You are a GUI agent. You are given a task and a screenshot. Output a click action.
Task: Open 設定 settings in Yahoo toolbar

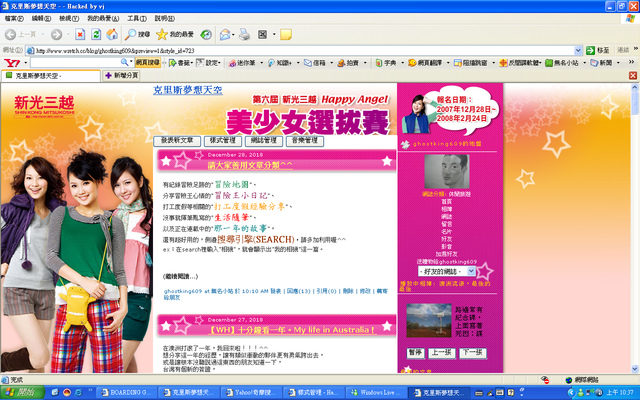click(x=208, y=63)
